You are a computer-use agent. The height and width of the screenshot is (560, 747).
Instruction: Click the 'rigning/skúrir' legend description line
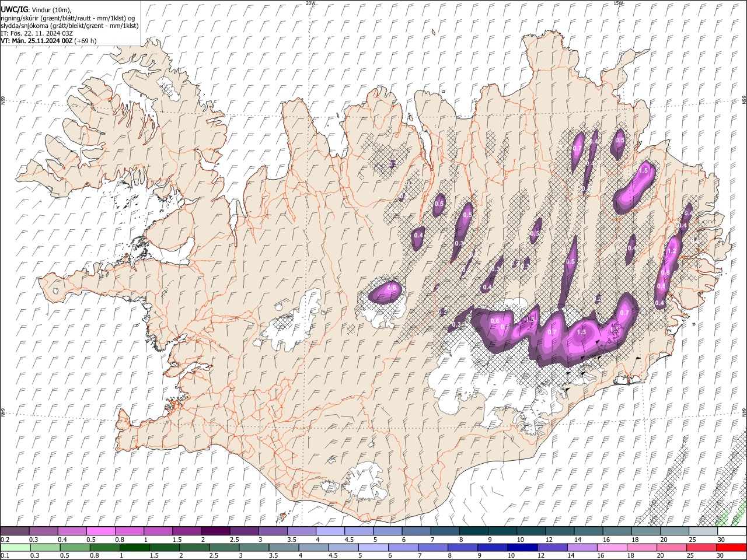68,18
